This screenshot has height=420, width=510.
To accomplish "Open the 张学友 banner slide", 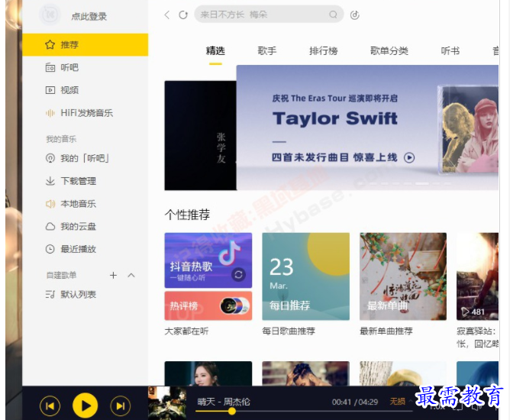I will pos(200,135).
